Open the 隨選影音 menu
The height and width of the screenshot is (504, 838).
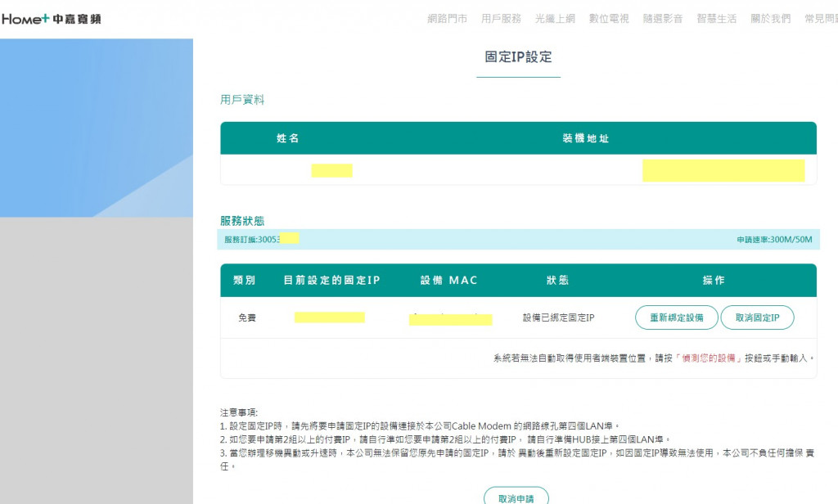tap(663, 19)
